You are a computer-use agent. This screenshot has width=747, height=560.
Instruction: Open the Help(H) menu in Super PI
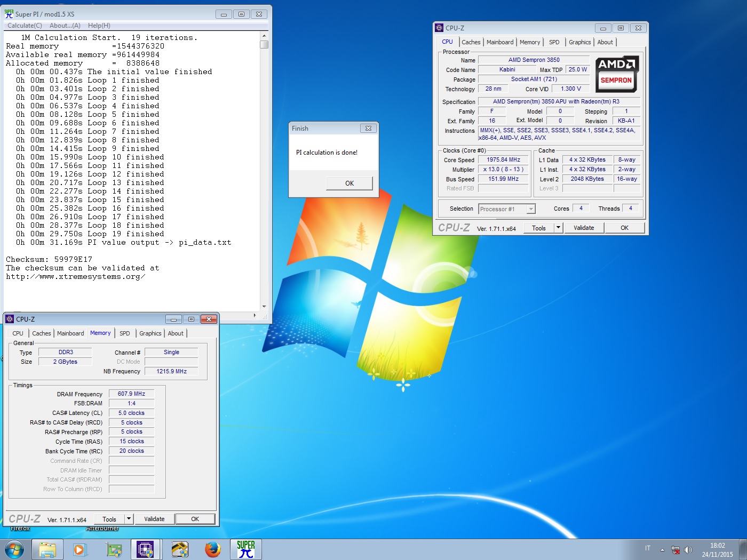[x=99, y=26]
